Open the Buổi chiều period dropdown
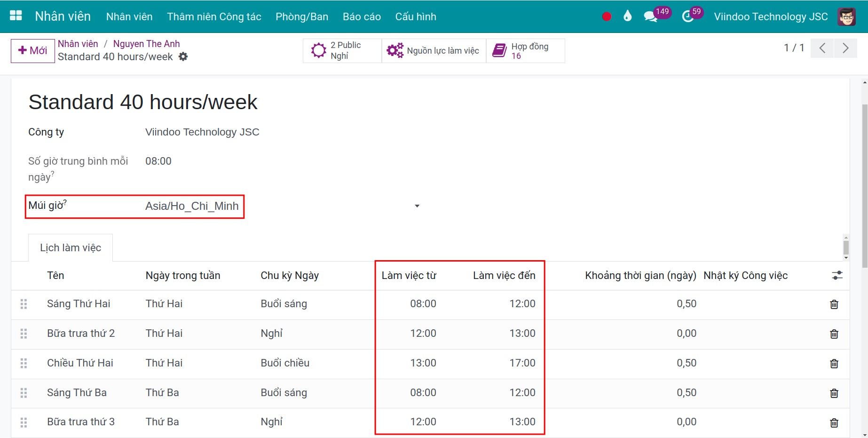The width and height of the screenshot is (868, 438). (x=285, y=363)
